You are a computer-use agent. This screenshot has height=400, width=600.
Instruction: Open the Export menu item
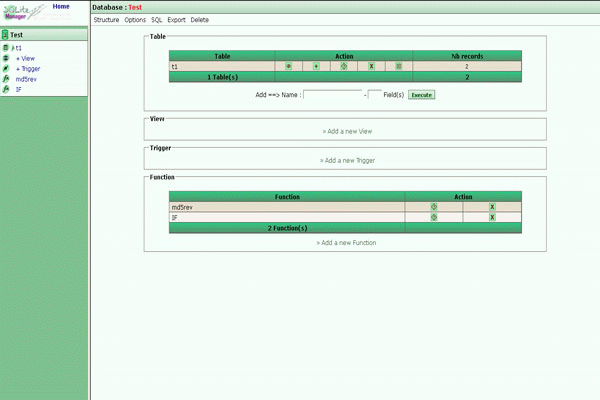[177, 20]
